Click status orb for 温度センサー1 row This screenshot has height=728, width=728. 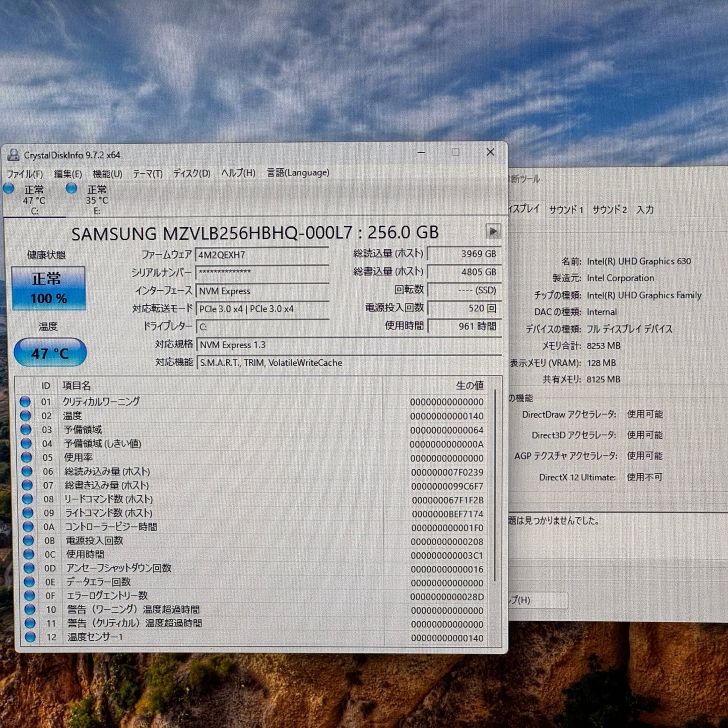(31, 637)
